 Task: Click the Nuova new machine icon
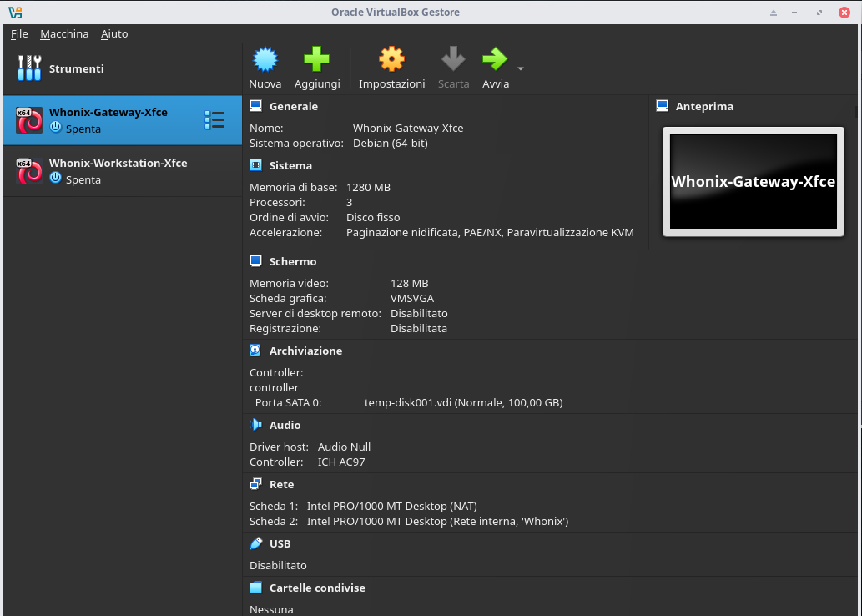[x=265, y=59]
